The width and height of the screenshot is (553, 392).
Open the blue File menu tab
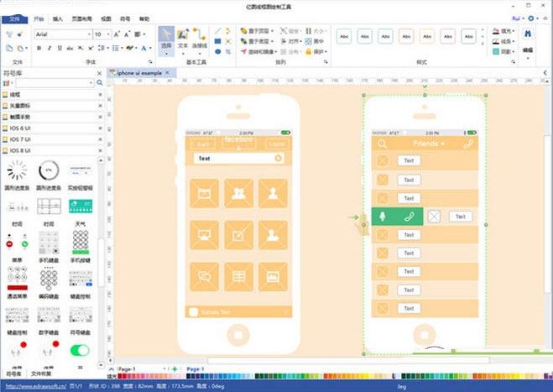[14, 19]
